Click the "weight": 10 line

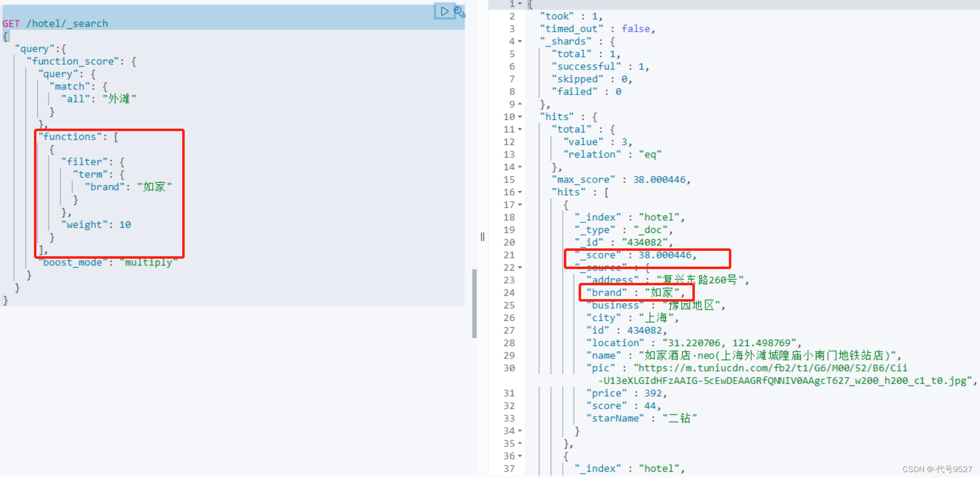[96, 225]
